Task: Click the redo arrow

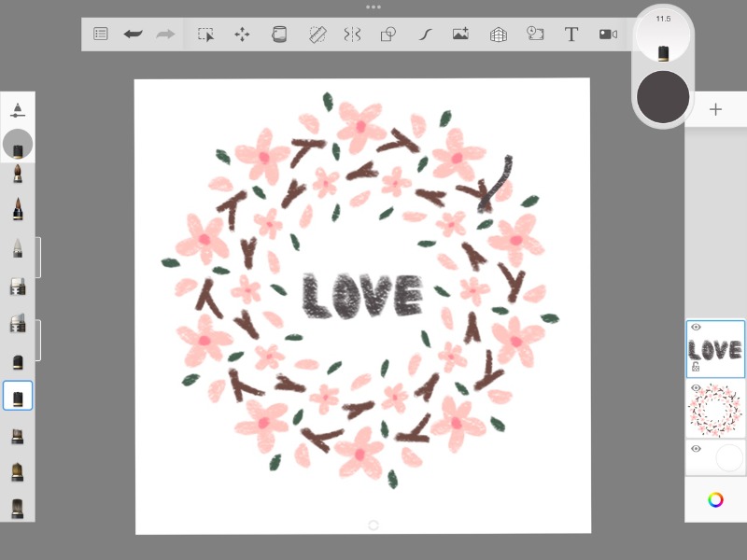Action: point(165,34)
